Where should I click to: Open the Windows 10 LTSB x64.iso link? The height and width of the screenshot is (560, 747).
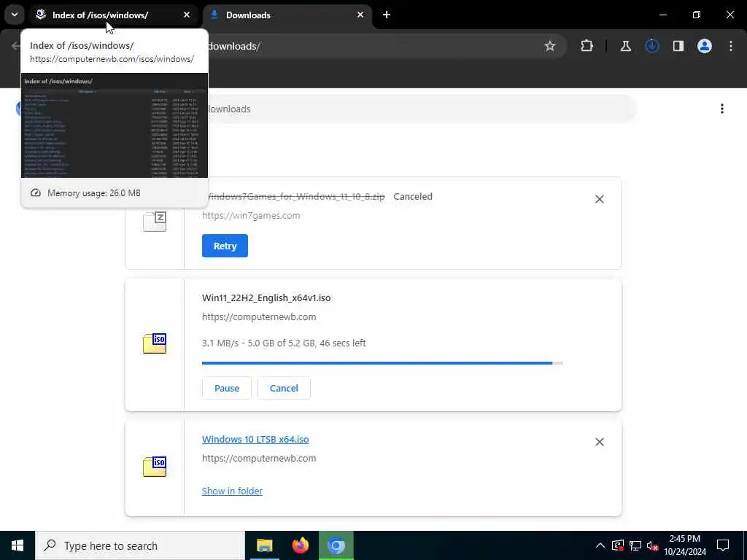click(255, 439)
